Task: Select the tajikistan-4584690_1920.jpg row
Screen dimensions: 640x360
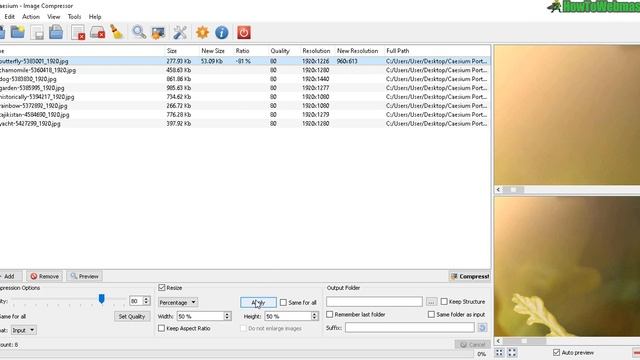Action: [x=245, y=115]
